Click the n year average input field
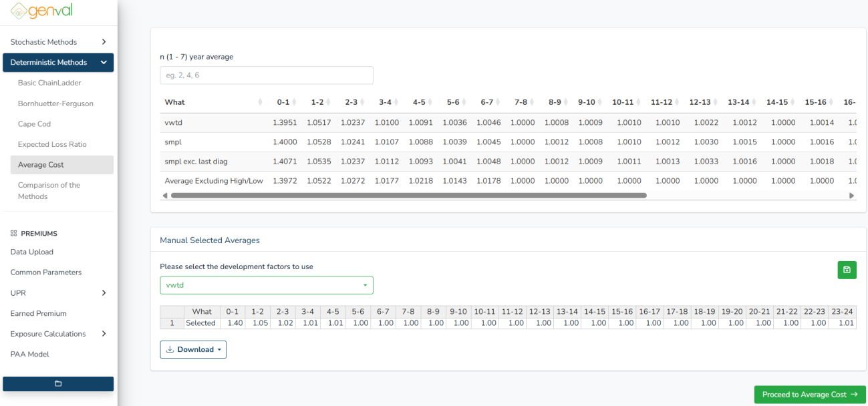 pos(266,75)
